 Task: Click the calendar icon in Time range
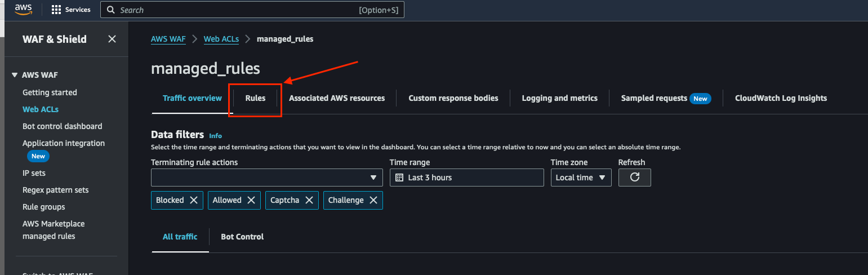coord(399,178)
